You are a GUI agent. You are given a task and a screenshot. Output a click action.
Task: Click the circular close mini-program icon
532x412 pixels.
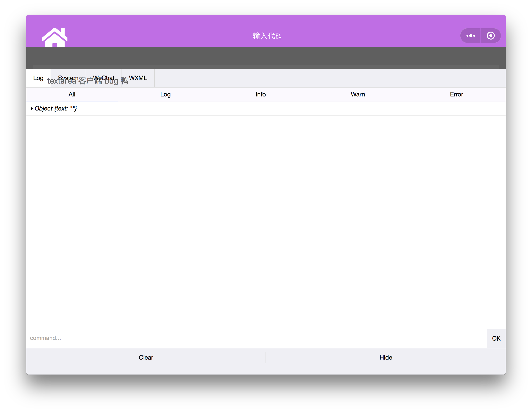click(x=491, y=36)
